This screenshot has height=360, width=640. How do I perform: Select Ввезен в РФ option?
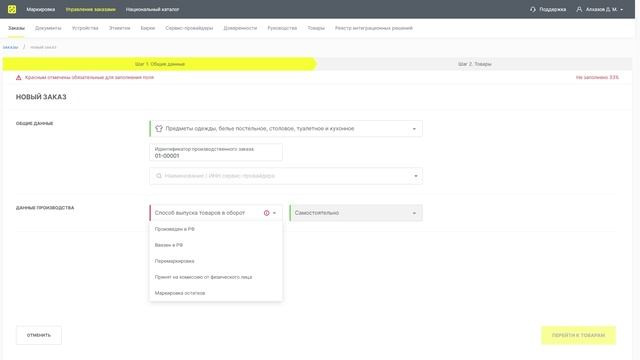pos(216,245)
